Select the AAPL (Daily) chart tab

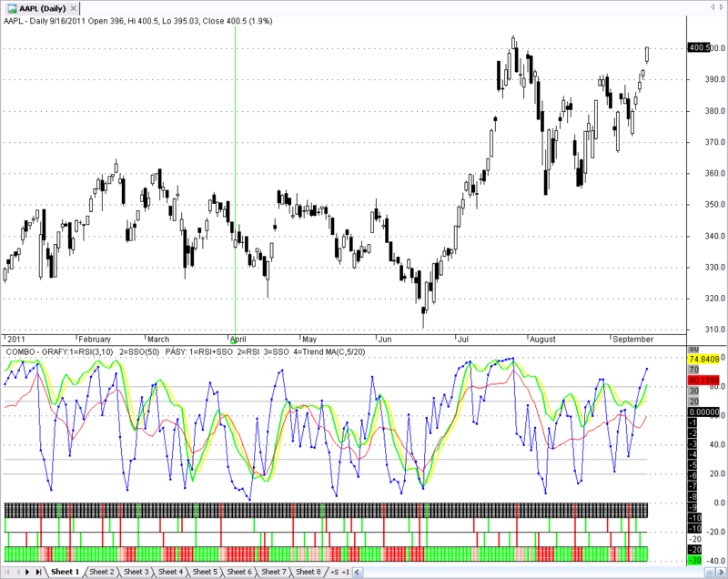pyautogui.click(x=42, y=8)
